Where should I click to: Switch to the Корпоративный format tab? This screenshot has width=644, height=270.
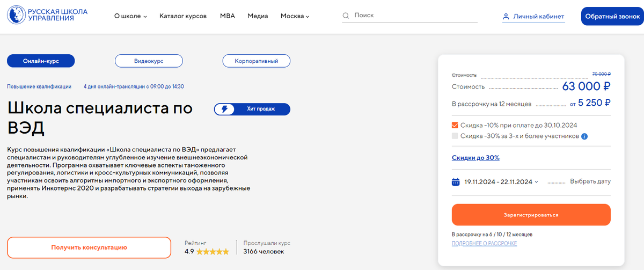(x=257, y=61)
